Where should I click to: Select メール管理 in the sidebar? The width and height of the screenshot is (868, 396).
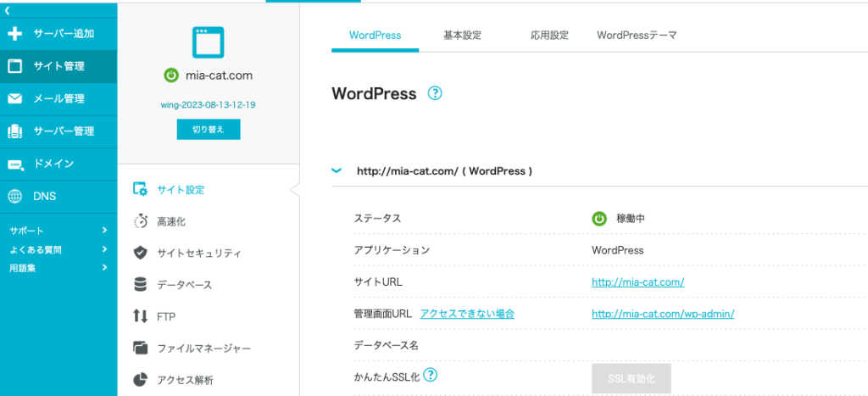click(58, 99)
